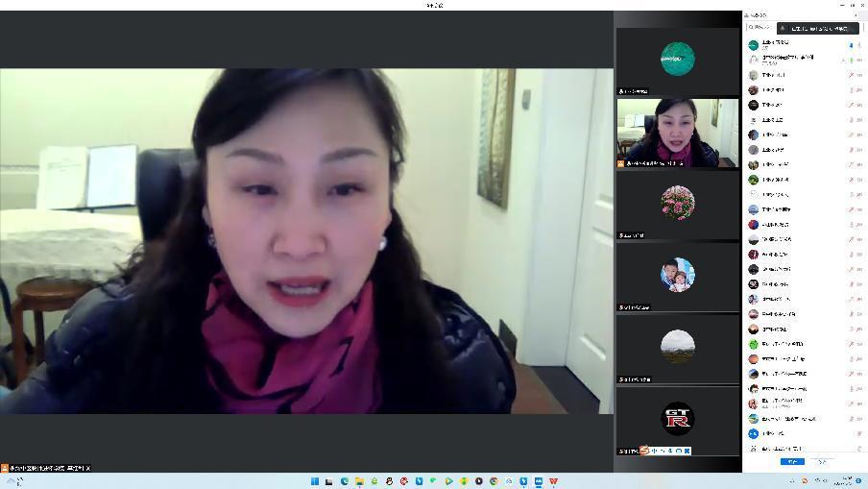Open the WeChat green bubble taskbar icon
This screenshot has height=489, width=868.
434,481
